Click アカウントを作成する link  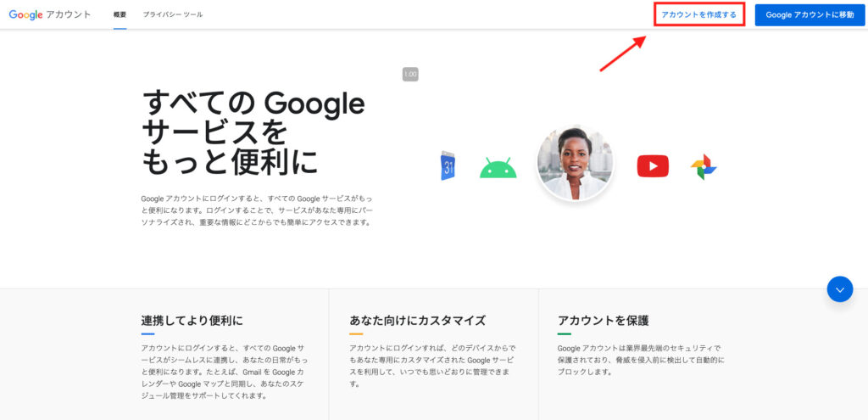[699, 15]
